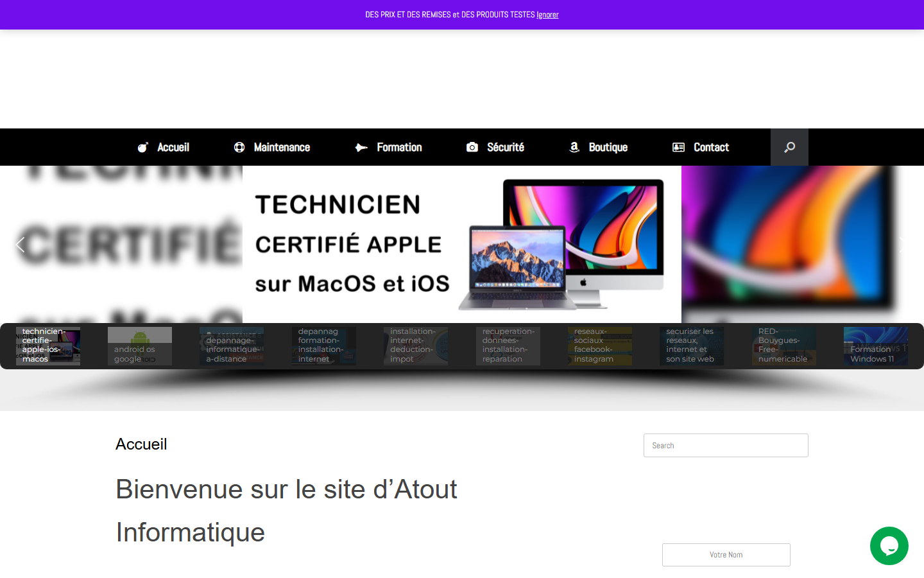Open the green chat bubble widget

coord(889,546)
